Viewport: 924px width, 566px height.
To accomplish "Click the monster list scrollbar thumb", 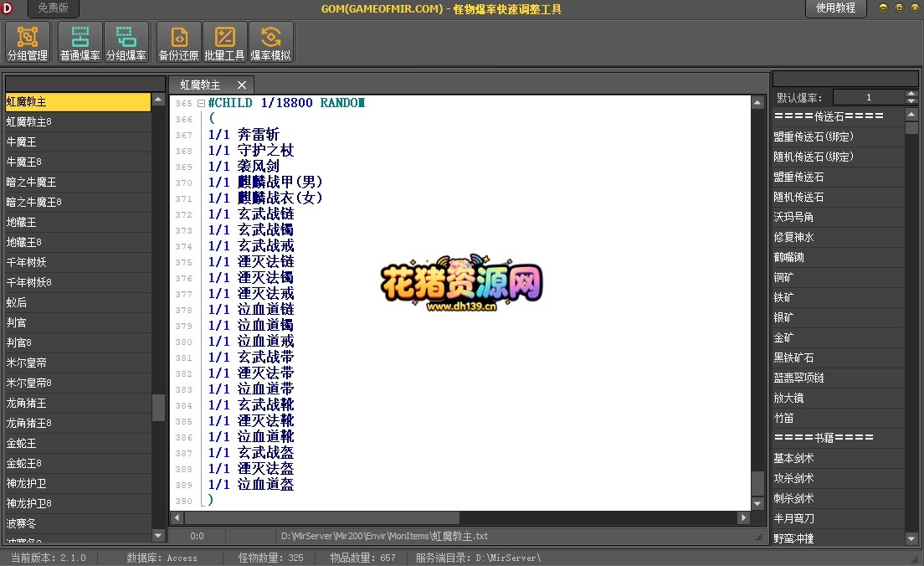I will point(158,408).
